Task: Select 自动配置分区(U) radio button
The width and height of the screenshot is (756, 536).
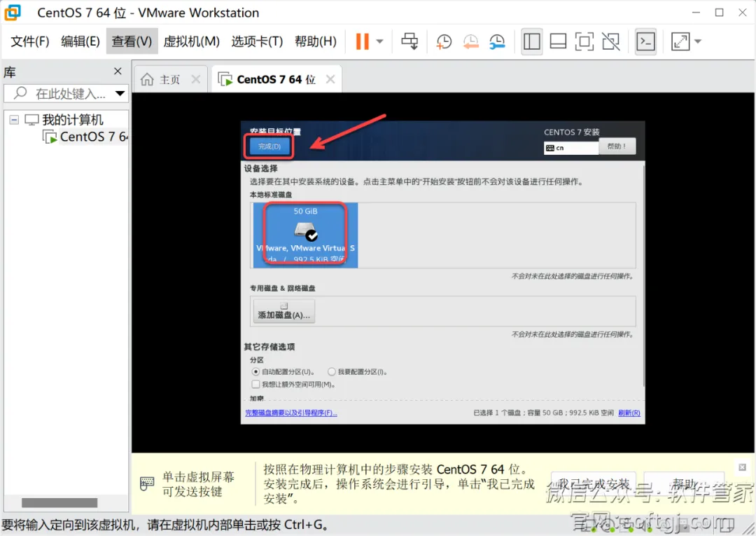Action: point(255,372)
